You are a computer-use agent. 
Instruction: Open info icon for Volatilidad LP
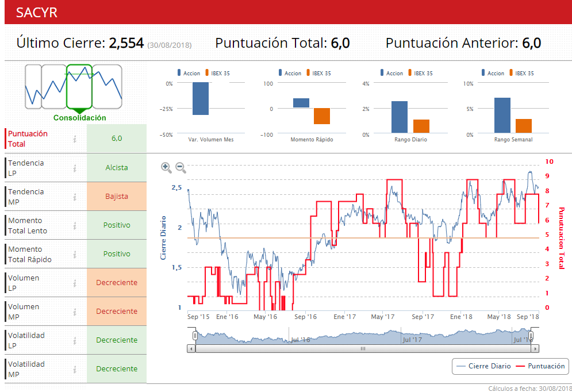click(x=74, y=341)
